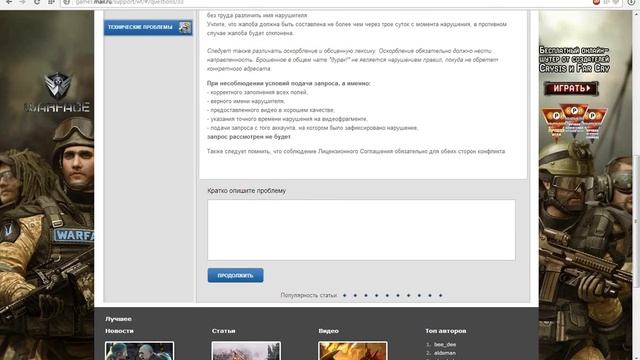Open the article thumbnail under 'Статьи'
The height and width of the screenshot is (360, 640).
tap(246, 351)
